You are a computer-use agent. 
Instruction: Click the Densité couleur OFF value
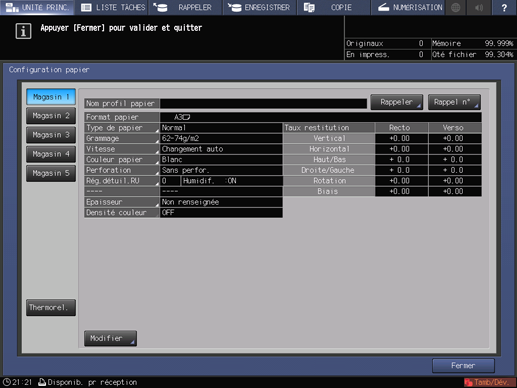(221, 213)
